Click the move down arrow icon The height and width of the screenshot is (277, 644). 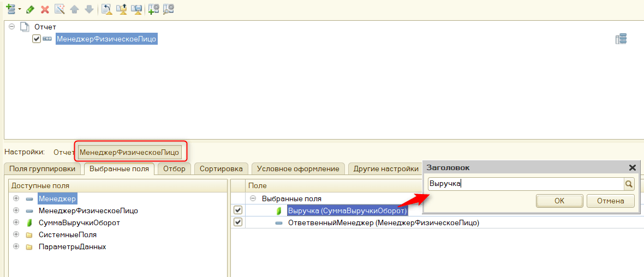88,9
